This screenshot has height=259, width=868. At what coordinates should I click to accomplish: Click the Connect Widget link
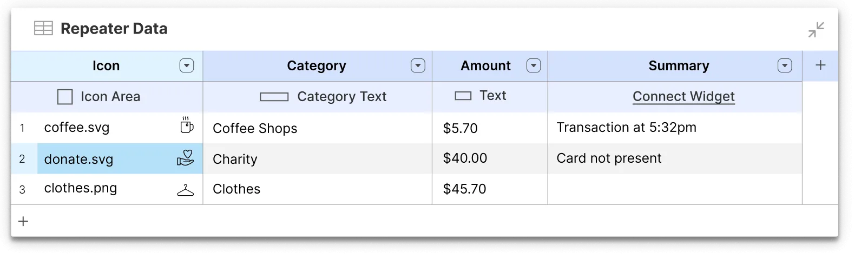pyautogui.click(x=683, y=96)
